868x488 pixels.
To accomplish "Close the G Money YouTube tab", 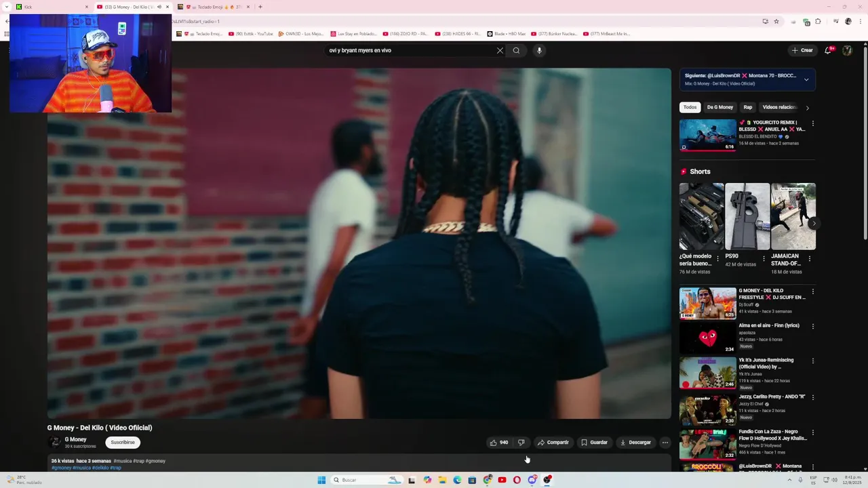I will (x=167, y=7).
